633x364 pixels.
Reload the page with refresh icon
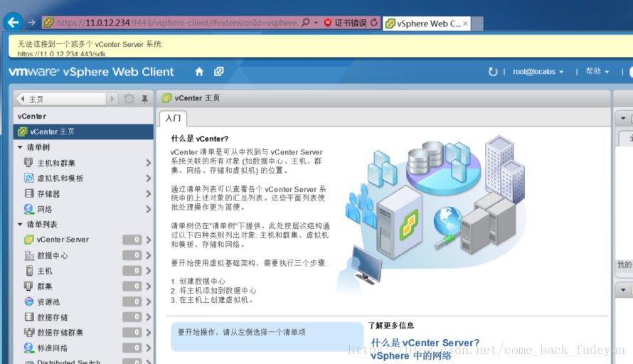374,23
